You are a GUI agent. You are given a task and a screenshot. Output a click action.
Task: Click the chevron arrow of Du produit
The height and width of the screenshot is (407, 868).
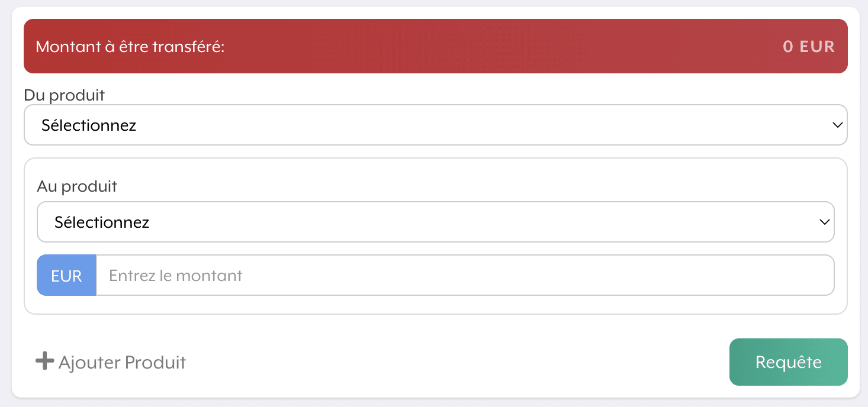837,125
